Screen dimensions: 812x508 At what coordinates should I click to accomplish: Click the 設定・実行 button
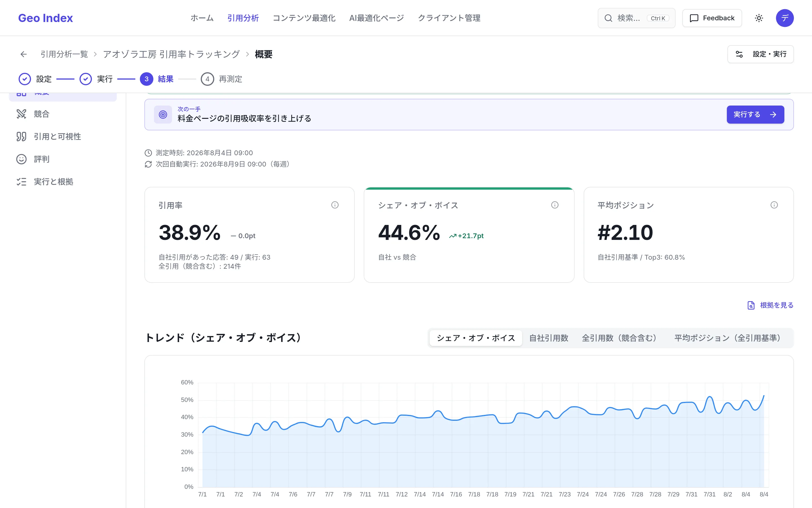[x=760, y=54]
